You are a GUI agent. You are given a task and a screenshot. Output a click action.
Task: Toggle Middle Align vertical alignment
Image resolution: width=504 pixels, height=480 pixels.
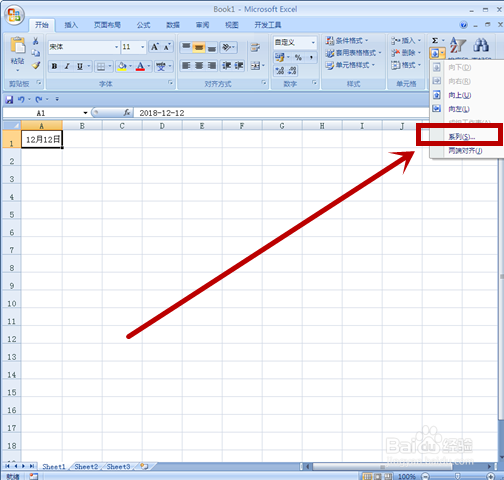[x=199, y=47]
